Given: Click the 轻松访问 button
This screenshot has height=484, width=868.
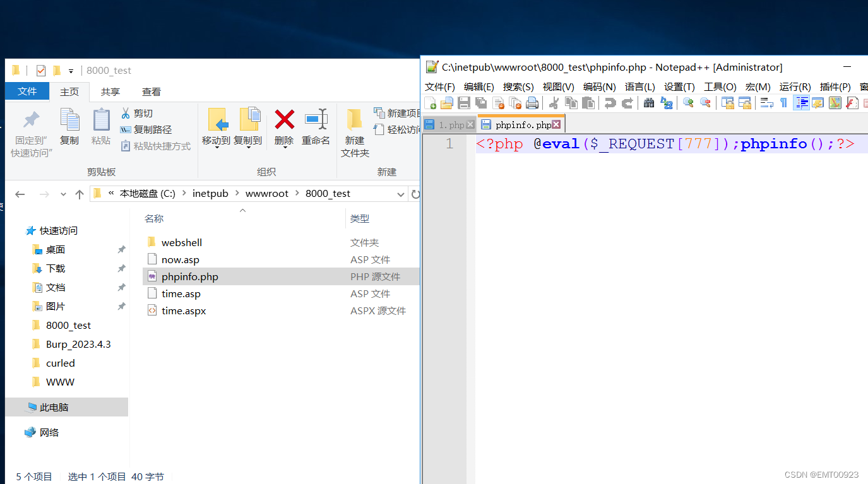Looking at the screenshot, I should pyautogui.click(x=397, y=130).
